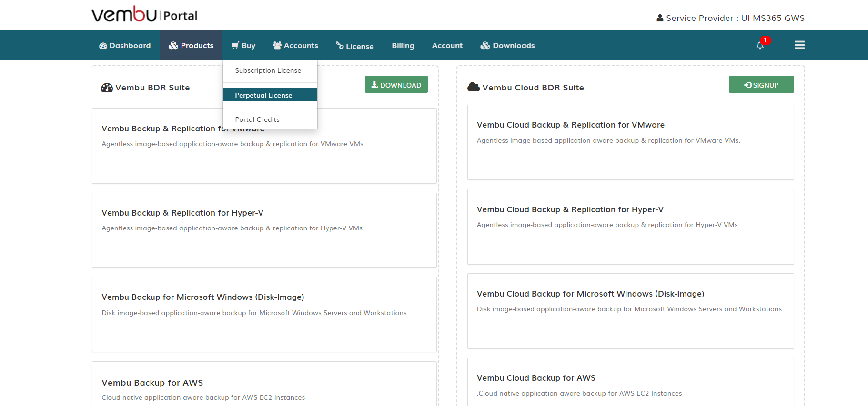Open the Buy menu
The image size is (868, 406).
[243, 46]
